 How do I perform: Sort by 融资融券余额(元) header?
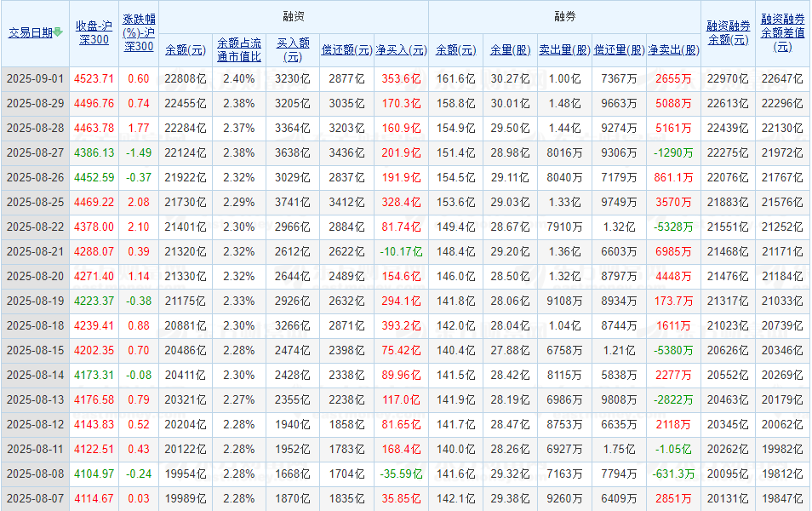pos(728,32)
